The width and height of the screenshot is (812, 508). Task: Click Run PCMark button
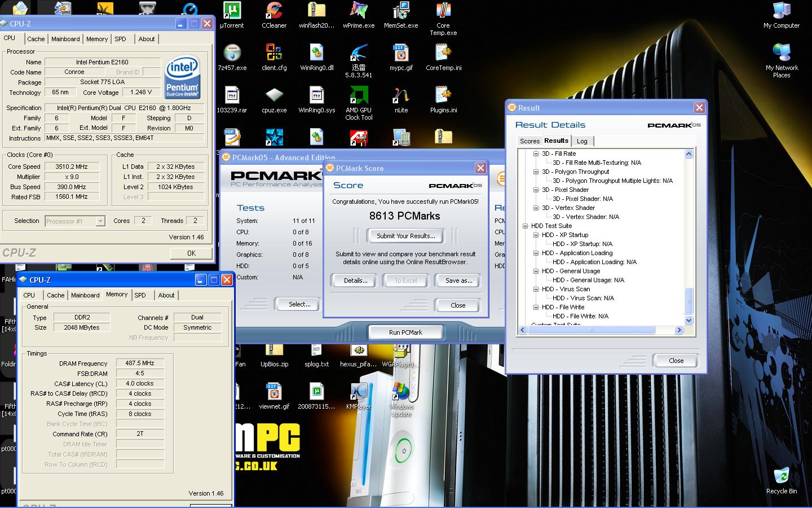(x=405, y=332)
